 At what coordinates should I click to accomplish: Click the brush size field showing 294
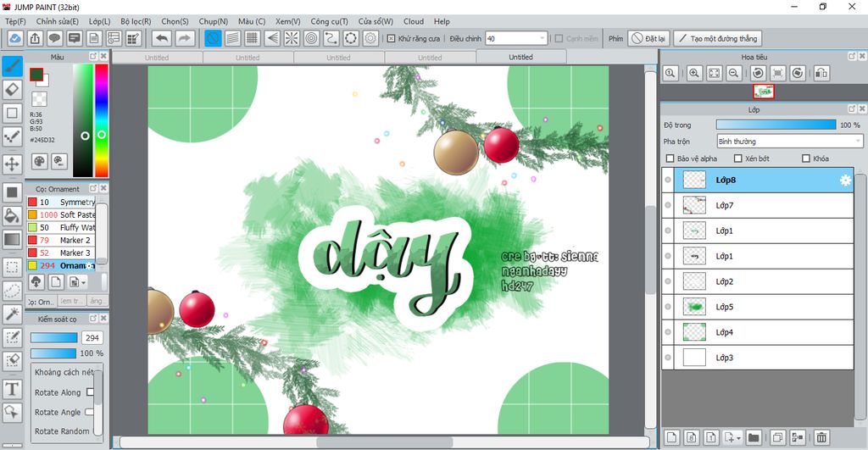coord(92,337)
